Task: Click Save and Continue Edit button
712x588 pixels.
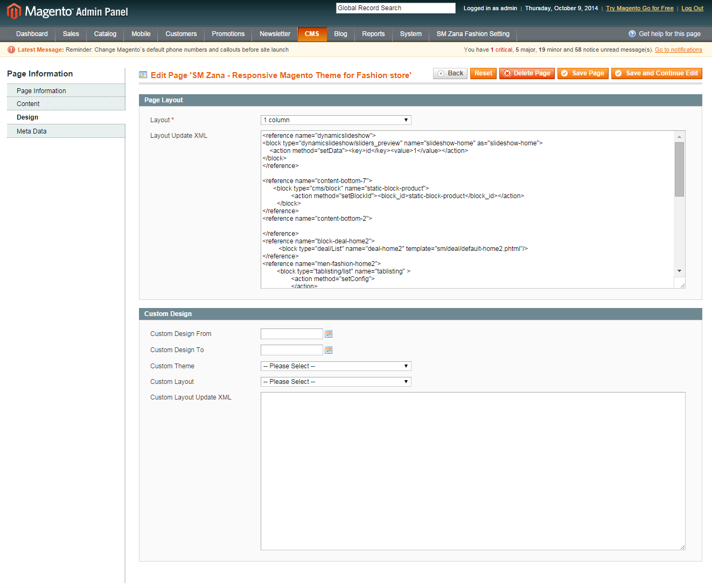Action: coord(657,73)
